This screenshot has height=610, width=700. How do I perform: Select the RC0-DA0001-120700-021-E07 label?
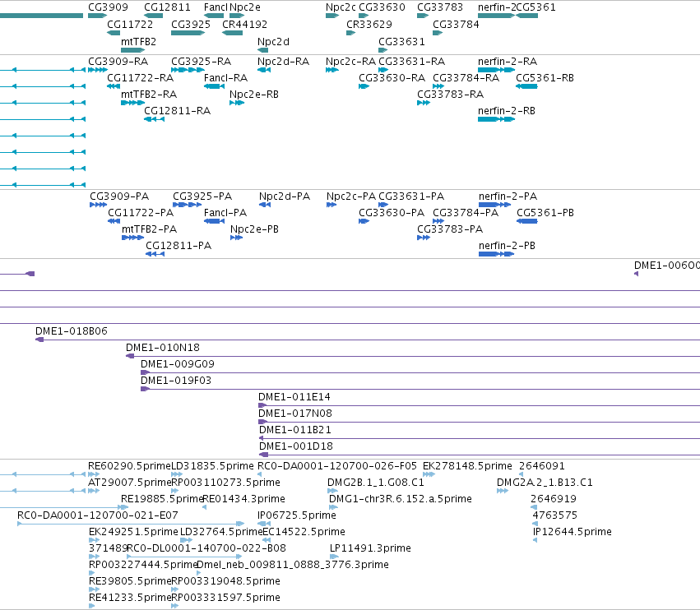pos(97,515)
